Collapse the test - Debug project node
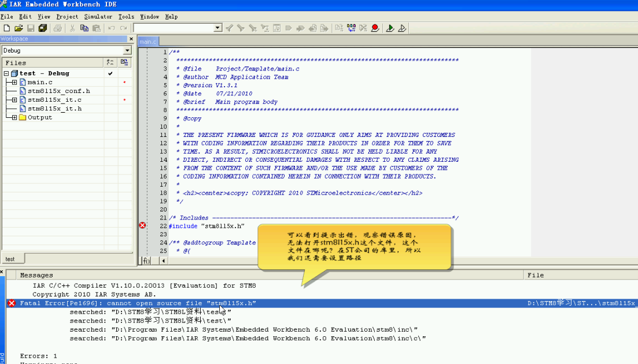The image size is (638, 364). (6, 73)
